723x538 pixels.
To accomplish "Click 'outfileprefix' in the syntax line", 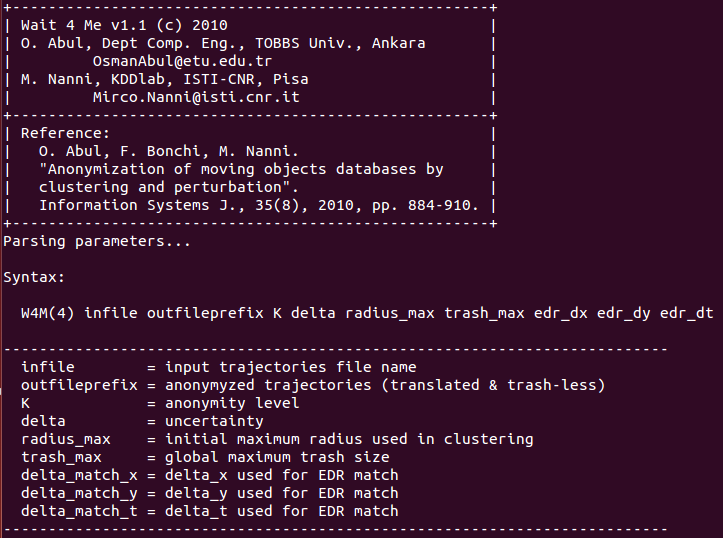I will [x=205, y=313].
